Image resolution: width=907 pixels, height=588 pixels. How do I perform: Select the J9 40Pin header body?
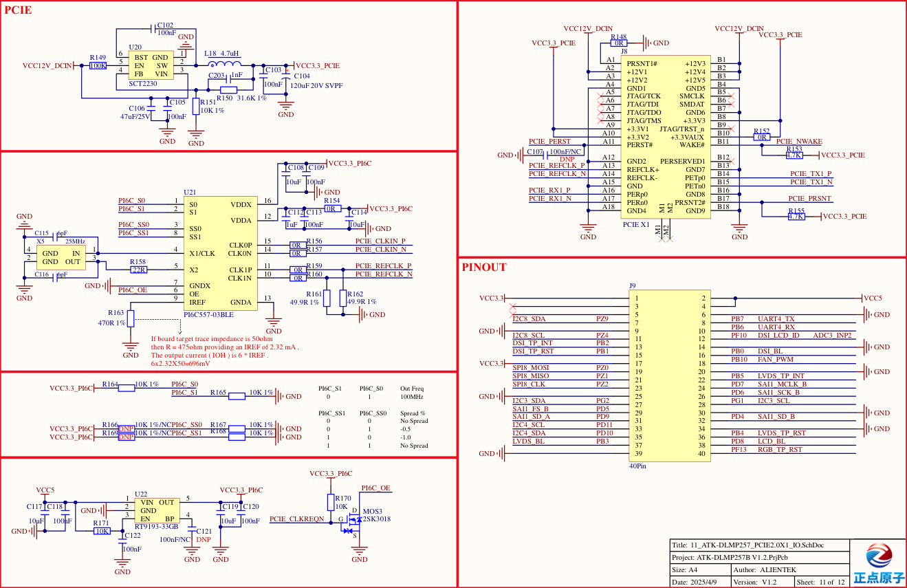pos(671,375)
